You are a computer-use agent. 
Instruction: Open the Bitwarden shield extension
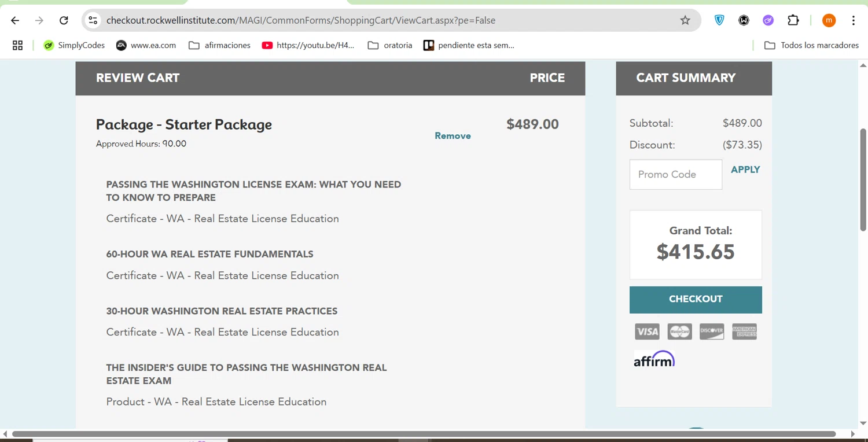(x=719, y=20)
